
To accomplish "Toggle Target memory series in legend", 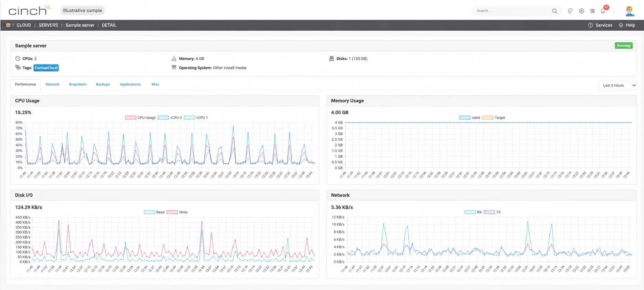I will [494, 118].
